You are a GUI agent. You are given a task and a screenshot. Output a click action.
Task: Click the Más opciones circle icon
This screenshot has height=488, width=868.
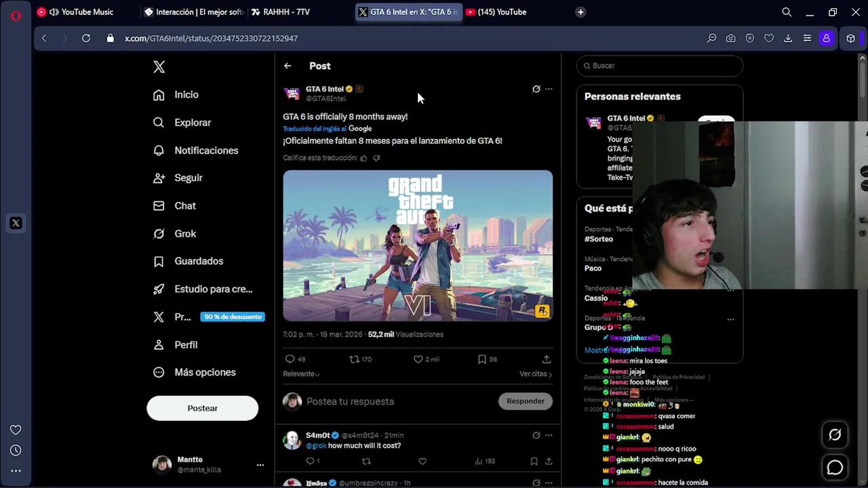point(159,372)
